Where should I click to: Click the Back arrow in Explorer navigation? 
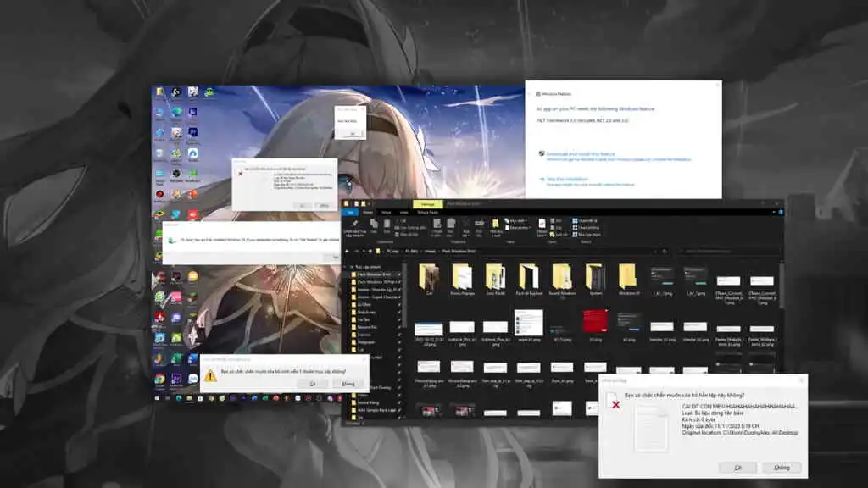347,251
